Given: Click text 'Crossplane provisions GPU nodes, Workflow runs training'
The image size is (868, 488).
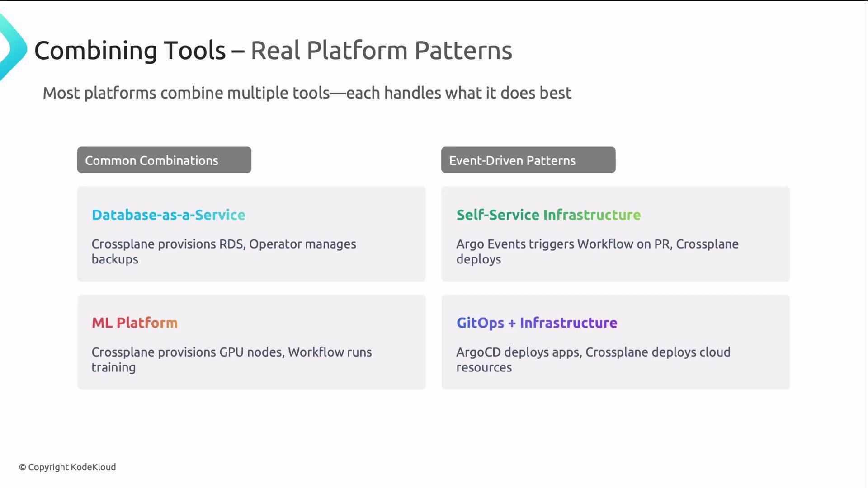Looking at the screenshot, I should (x=231, y=360).
